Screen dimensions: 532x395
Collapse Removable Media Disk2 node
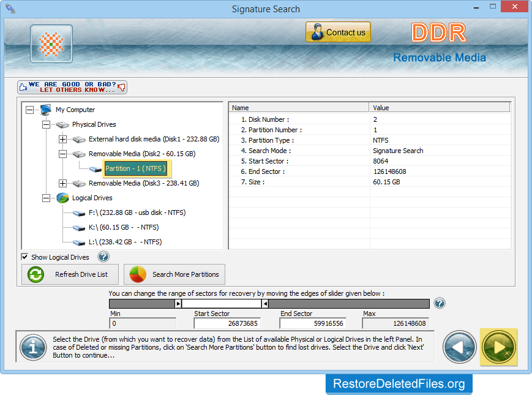(x=62, y=154)
